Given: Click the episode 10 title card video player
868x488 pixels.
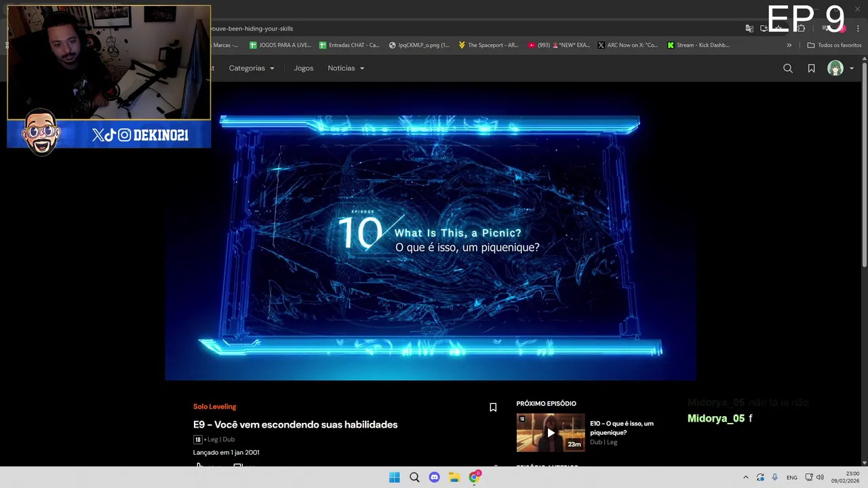Looking at the screenshot, I should click(x=431, y=231).
